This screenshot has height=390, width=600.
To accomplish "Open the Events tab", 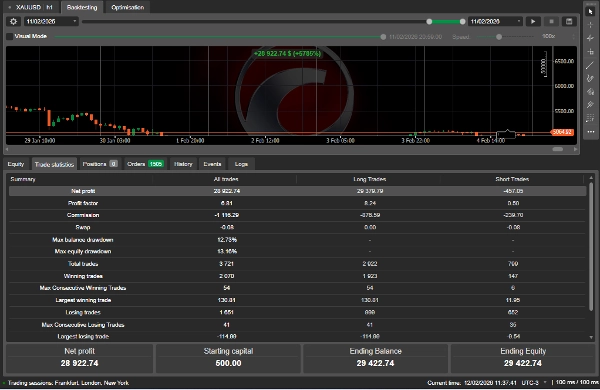I will pyautogui.click(x=212, y=164).
